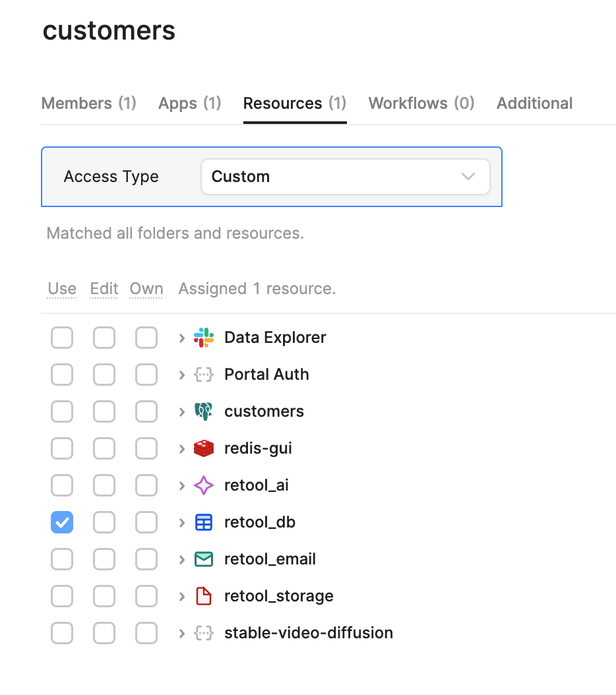Enable Edit permission for customers resource

(x=104, y=411)
